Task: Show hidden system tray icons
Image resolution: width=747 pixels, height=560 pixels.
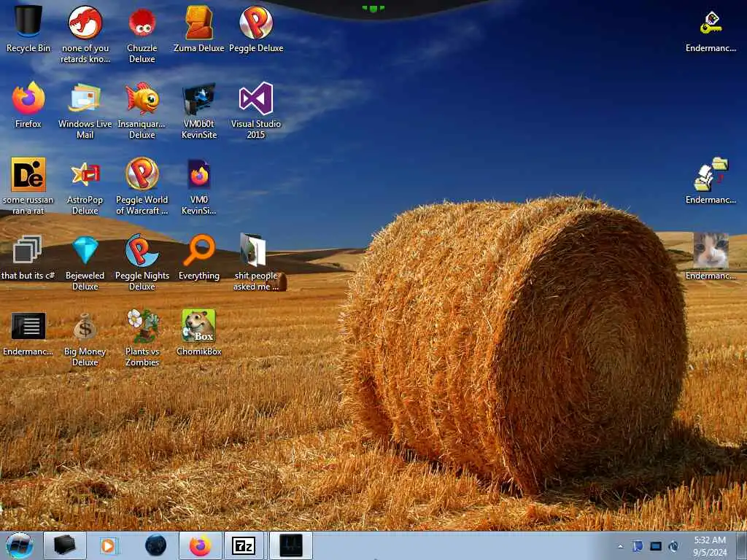Action: pos(620,547)
